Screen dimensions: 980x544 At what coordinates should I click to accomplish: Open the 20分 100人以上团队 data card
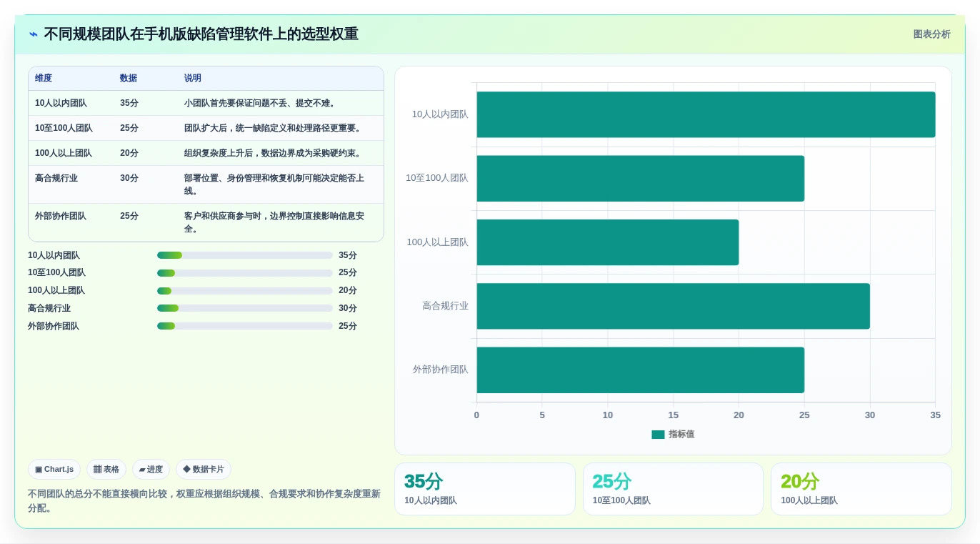click(x=861, y=489)
